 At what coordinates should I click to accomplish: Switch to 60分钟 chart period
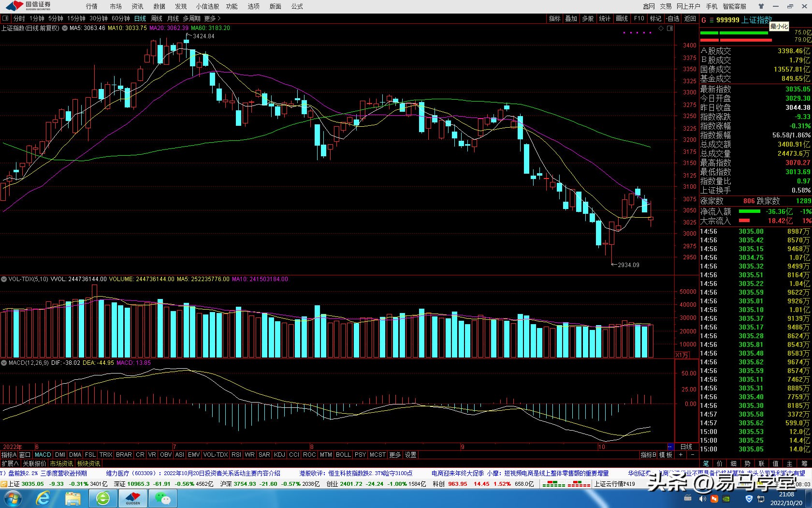121,18
